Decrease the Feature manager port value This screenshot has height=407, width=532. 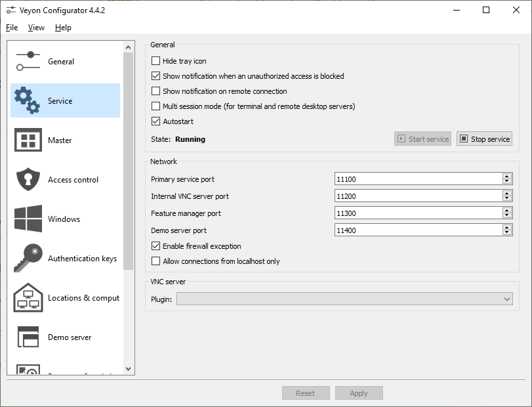[507, 215]
